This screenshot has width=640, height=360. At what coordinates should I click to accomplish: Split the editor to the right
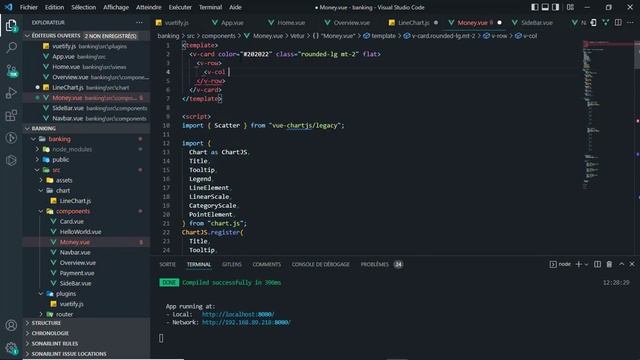pyautogui.click(x=618, y=22)
